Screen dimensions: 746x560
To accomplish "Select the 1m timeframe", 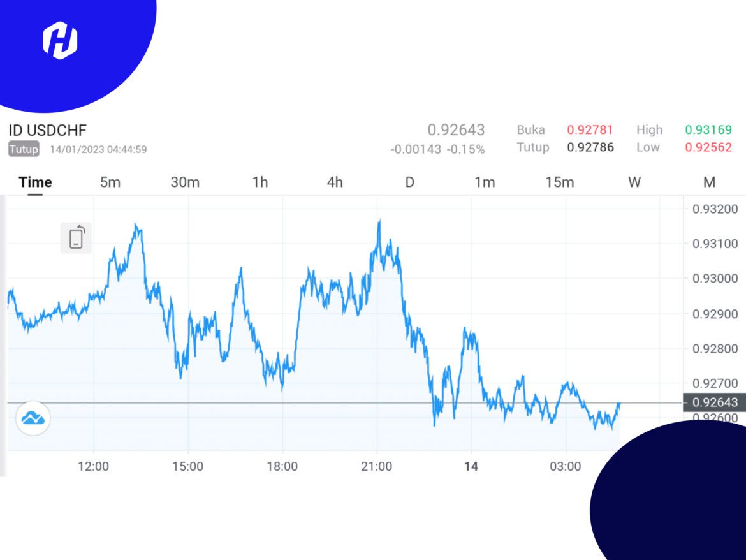I will (485, 182).
